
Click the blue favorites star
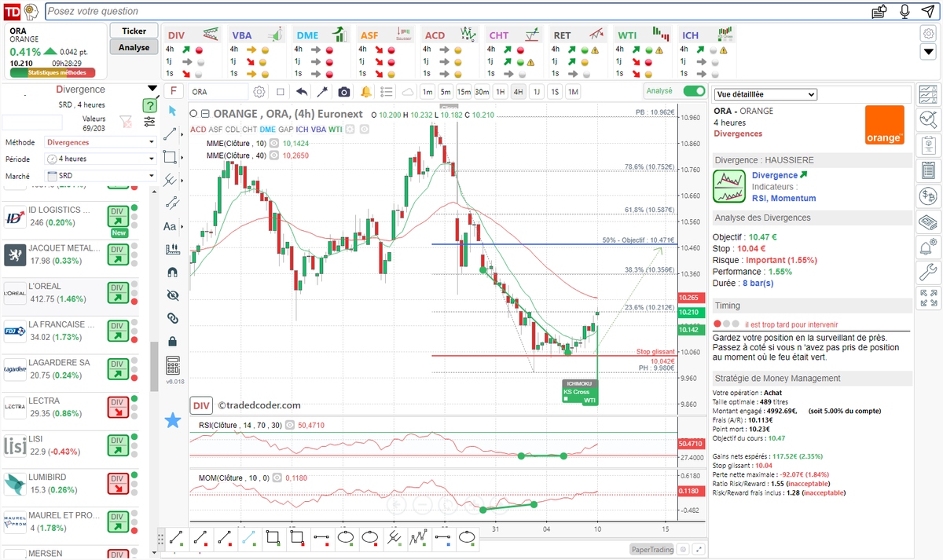(x=173, y=420)
